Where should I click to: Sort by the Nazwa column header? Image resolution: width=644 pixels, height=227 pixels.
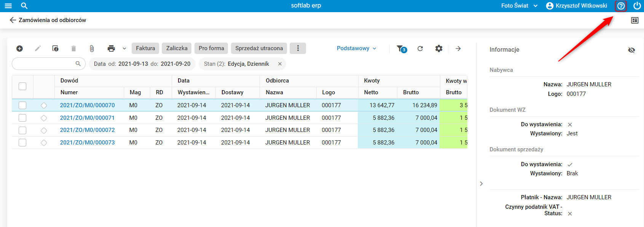click(288, 92)
